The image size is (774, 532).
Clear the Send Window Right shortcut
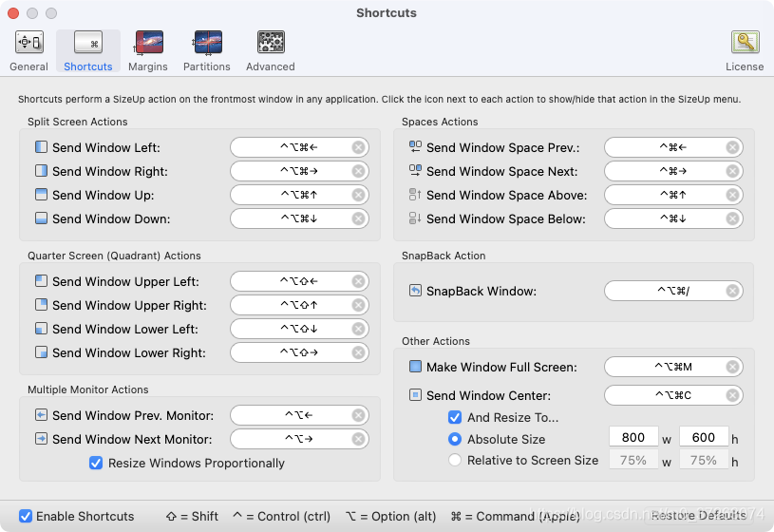(x=358, y=171)
